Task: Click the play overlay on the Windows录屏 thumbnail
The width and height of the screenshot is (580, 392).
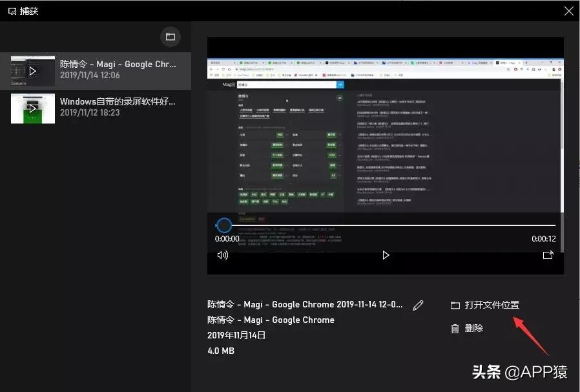Action: (x=32, y=108)
